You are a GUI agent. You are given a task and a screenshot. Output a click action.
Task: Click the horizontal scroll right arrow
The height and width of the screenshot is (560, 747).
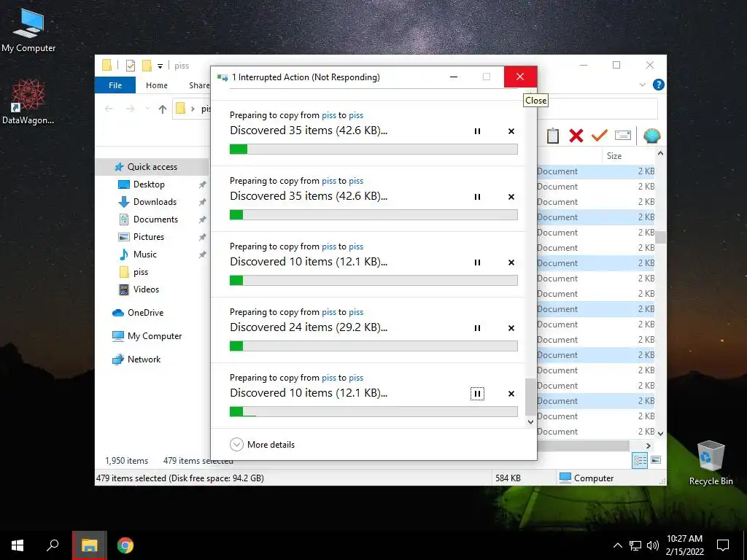(648, 446)
